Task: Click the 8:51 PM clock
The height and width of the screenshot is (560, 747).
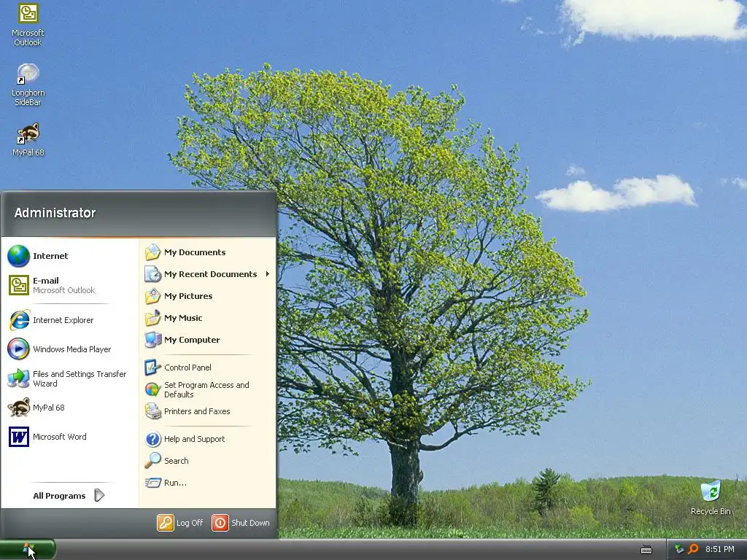Action: click(720, 549)
